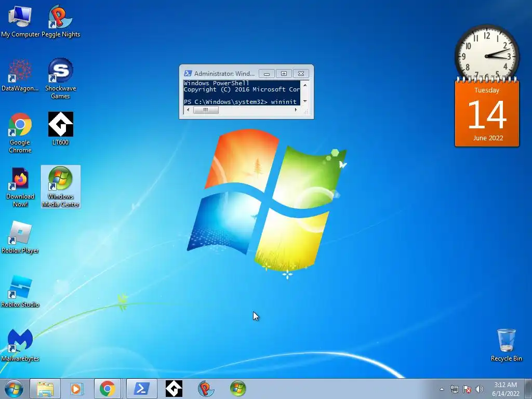The image size is (532, 399).
Task: Click the PowerShell horizontal scroll left arrow
Action: click(188, 110)
